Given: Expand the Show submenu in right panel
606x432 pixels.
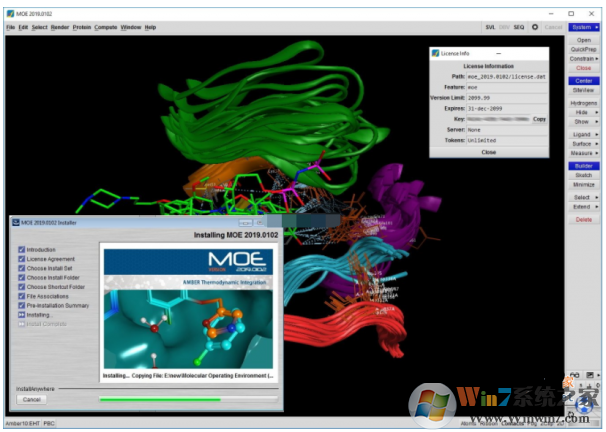Looking at the screenshot, I should [584, 122].
